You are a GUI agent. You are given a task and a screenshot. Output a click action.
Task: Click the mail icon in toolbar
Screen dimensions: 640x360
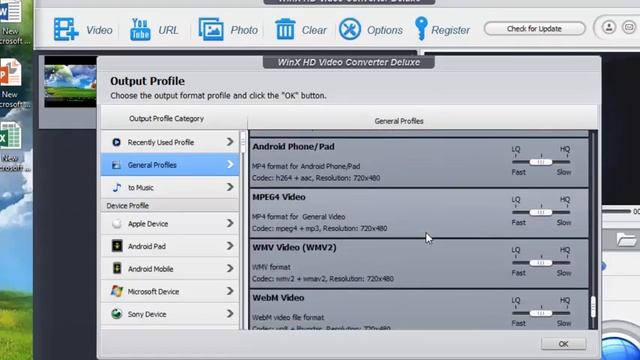click(629, 27)
